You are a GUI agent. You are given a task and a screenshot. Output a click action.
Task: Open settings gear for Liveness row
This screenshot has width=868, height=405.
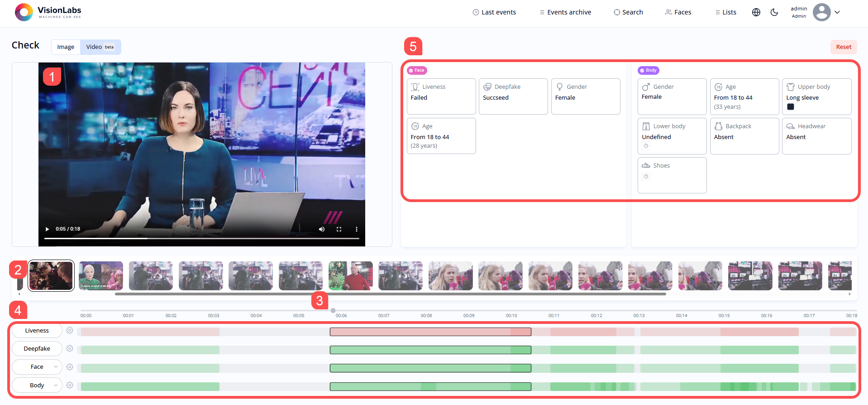(70, 331)
